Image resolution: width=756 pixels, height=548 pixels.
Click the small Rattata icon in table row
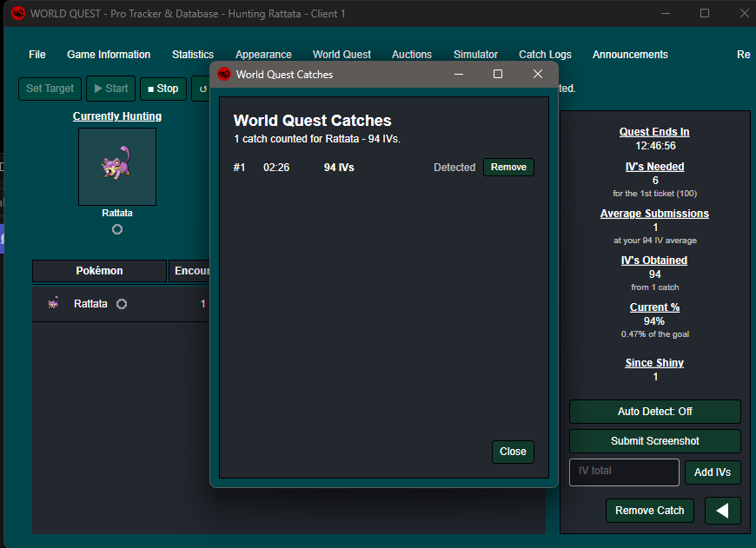[x=54, y=303]
